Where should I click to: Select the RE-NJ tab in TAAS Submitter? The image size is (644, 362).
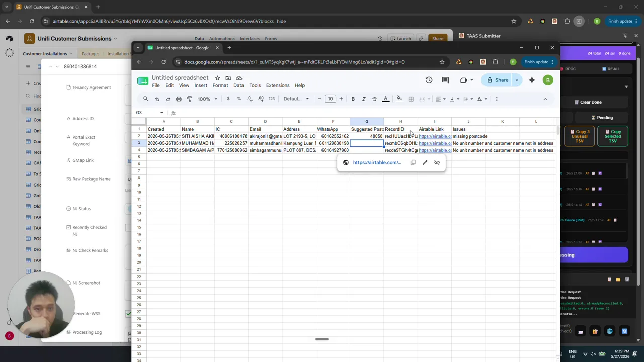point(611,69)
